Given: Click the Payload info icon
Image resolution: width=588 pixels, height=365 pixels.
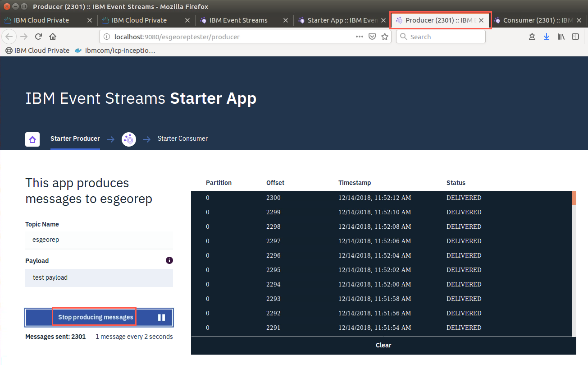Looking at the screenshot, I should [x=169, y=260].
